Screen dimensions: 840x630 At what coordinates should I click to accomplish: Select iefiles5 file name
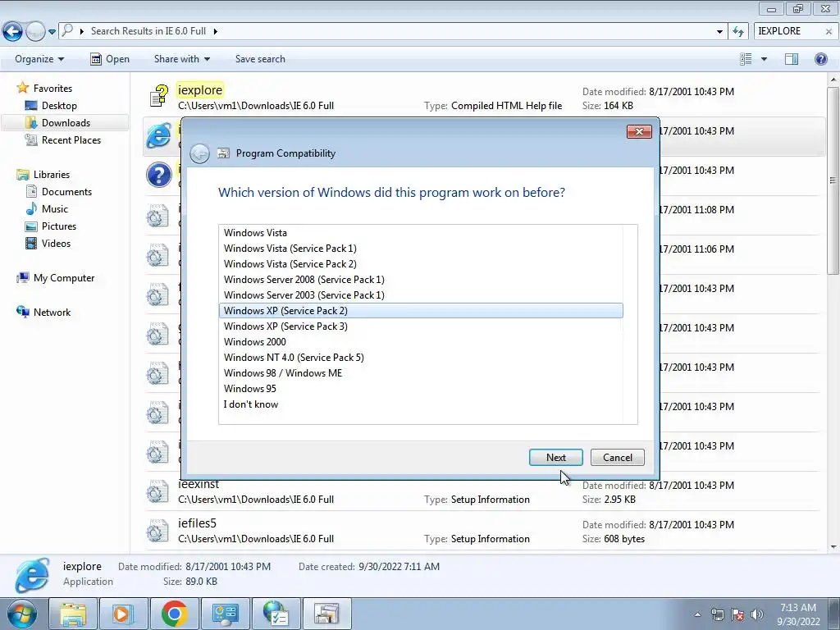click(197, 523)
